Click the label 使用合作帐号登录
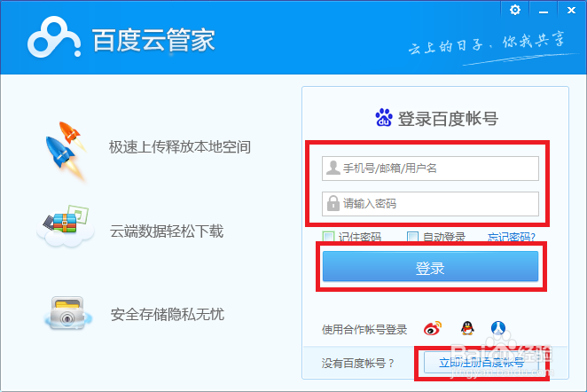The image size is (587, 392). tap(364, 329)
